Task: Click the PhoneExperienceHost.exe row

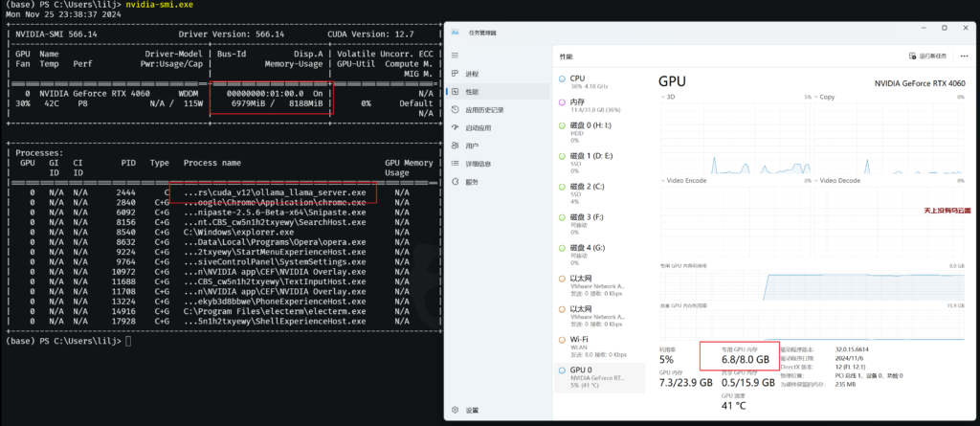Action: pos(220,302)
